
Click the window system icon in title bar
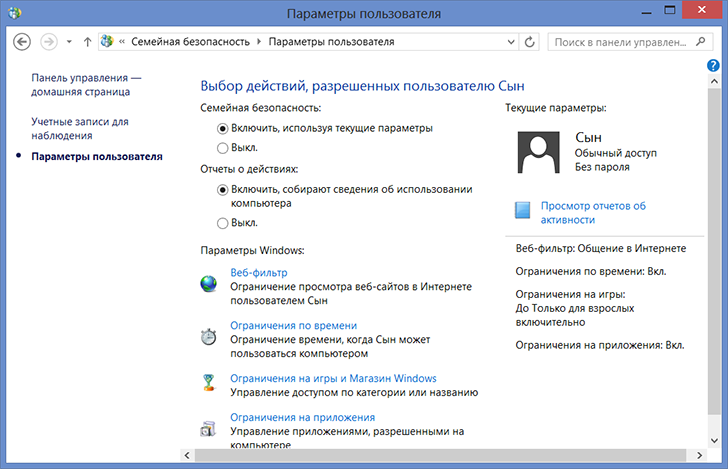(14, 13)
